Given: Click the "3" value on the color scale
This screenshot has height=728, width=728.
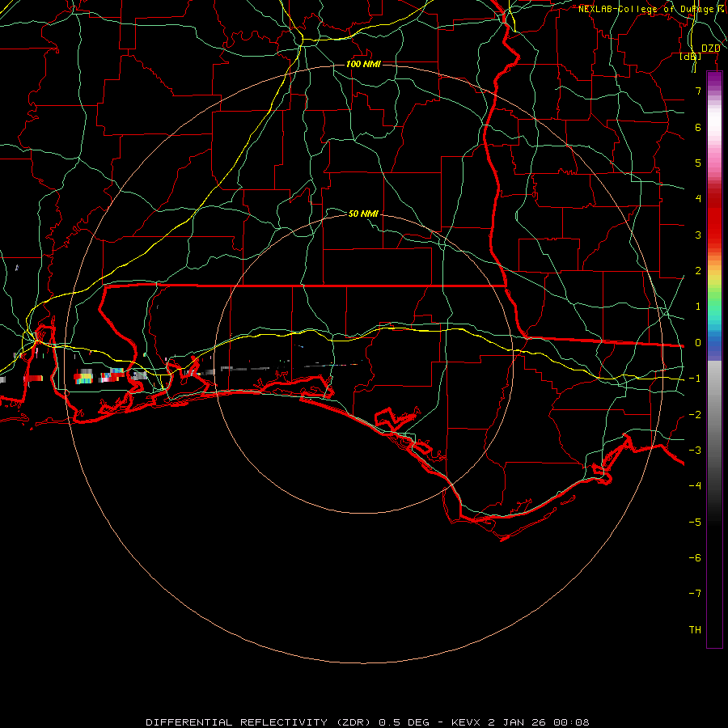Looking at the screenshot, I should coord(698,235).
